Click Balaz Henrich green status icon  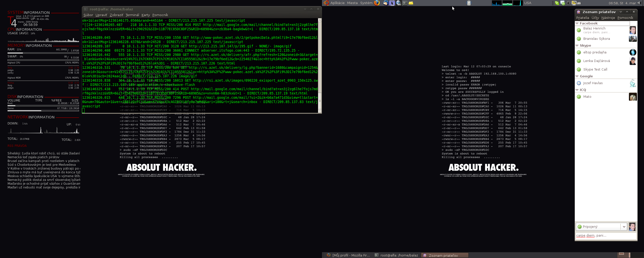click(x=579, y=30)
